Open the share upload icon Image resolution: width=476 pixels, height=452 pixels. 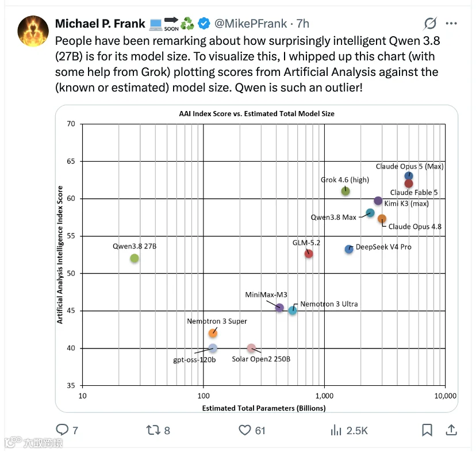coord(451,430)
